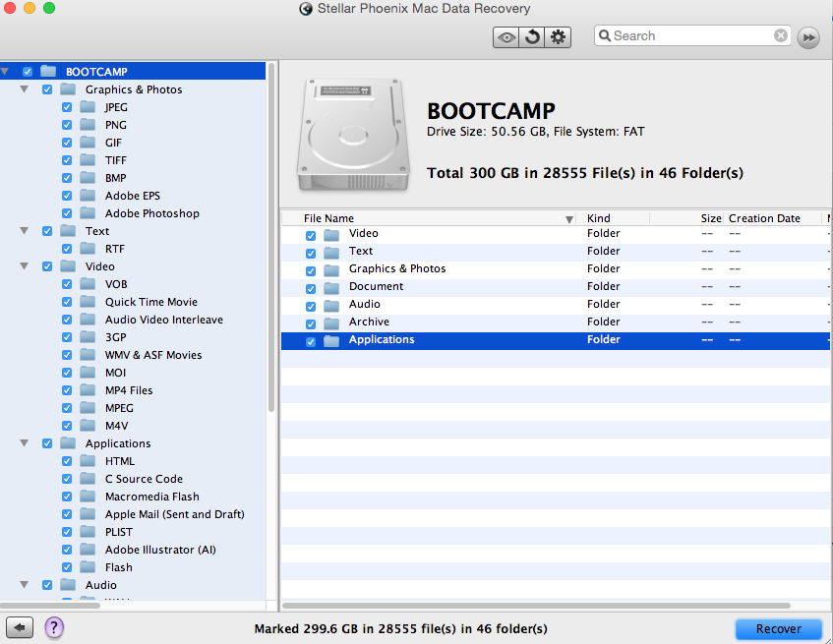Image resolution: width=833 pixels, height=644 pixels.
Task: Click the circular arrow rescan toolbar icon
Action: (532, 37)
